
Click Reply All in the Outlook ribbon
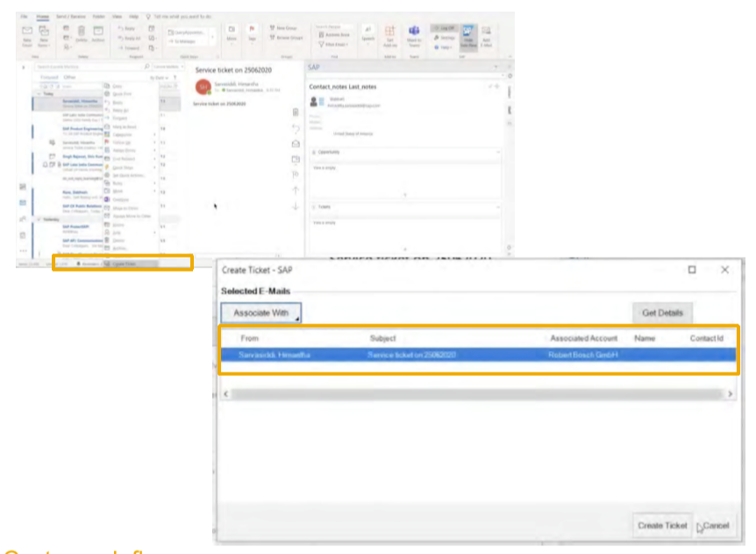[129, 38]
